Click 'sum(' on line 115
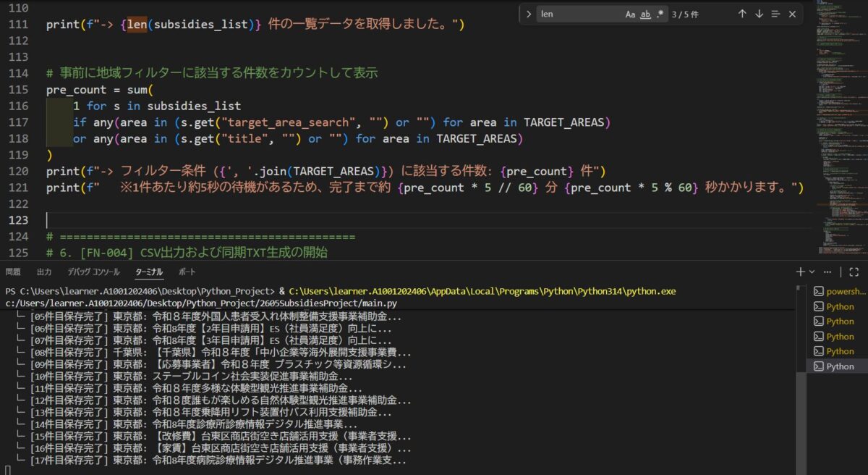 pos(140,90)
